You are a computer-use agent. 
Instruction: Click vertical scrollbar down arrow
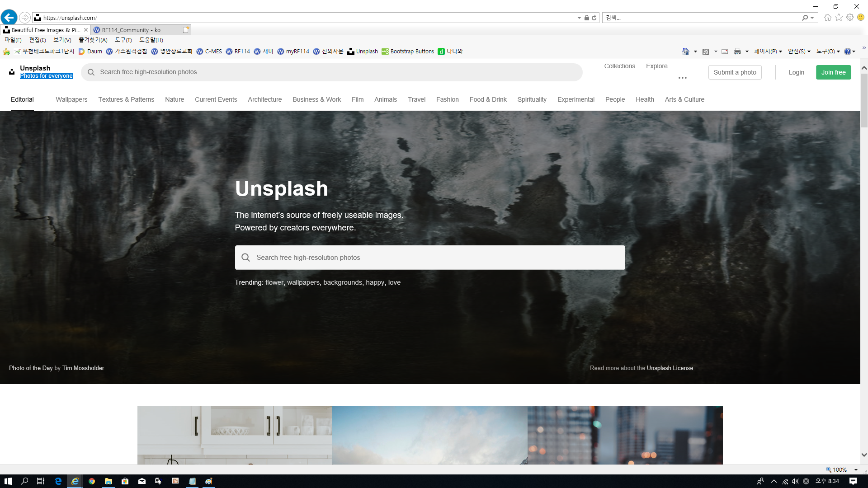coord(864,455)
